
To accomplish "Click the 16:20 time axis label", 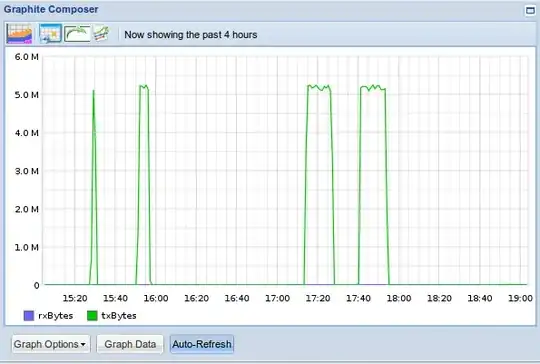I will coord(196,298).
